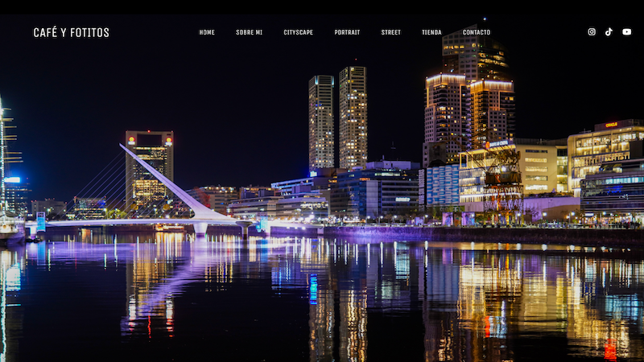Open the Instagram profile icon
Screen dimensions: 644x362
point(592,32)
